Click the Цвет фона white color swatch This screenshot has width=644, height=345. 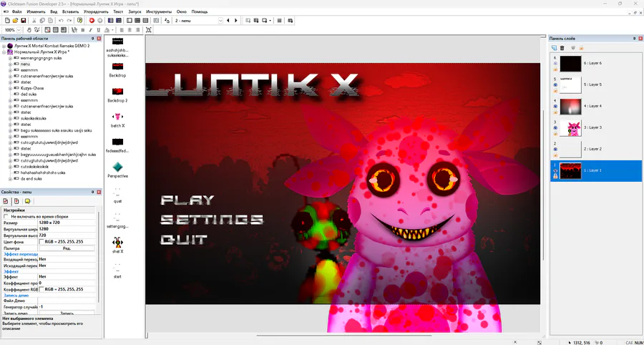(x=42, y=241)
